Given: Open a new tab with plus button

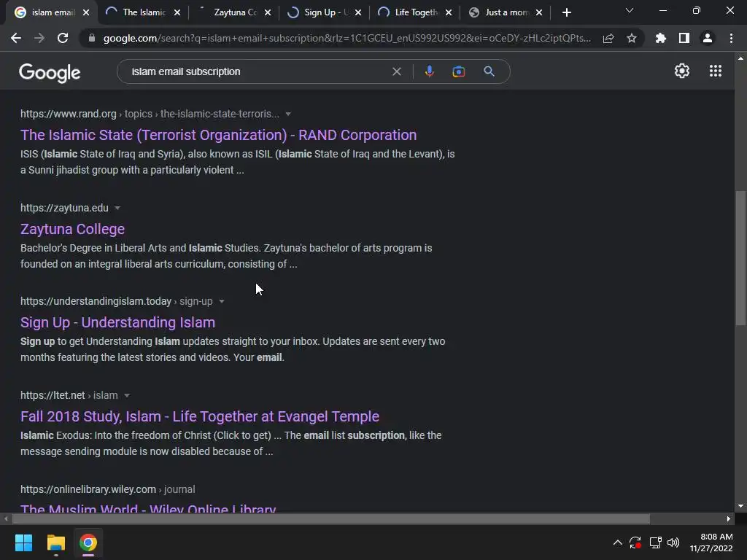Looking at the screenshot, I should [x=566, y=12].
